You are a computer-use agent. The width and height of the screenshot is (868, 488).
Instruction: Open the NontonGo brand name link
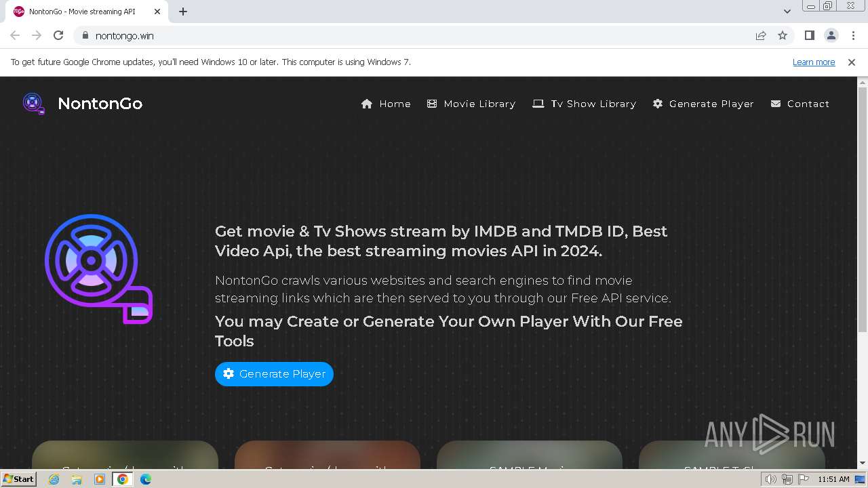click(x=100, y=104)
